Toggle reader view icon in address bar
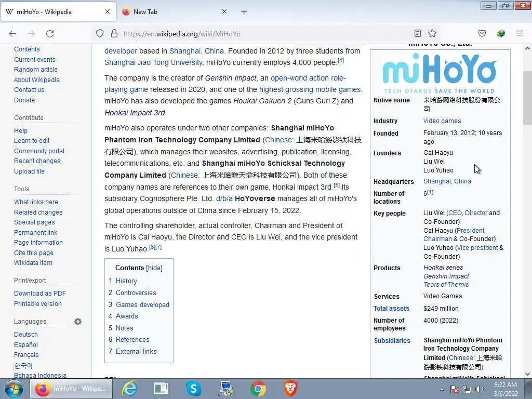532x399 pixels. pos(418,33)
